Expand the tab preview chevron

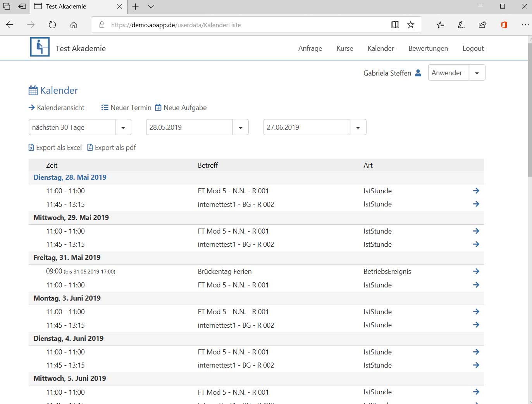[x=151, y=7]
